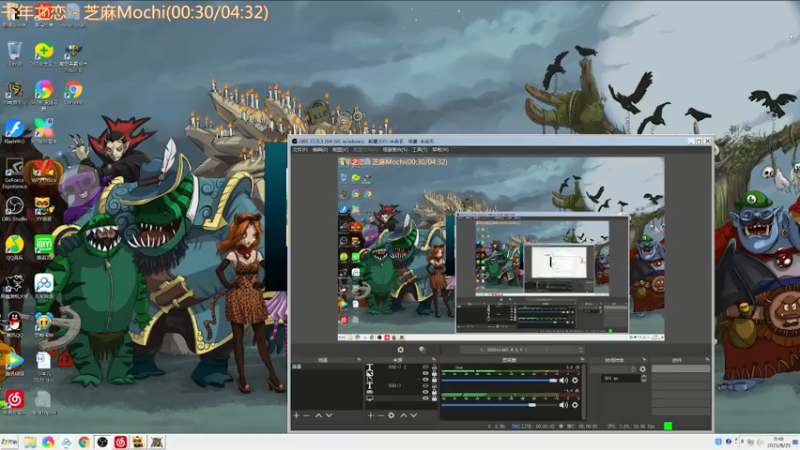Open gear settings for first mixer channel
800x450 pixels.
tap(575, 380)
